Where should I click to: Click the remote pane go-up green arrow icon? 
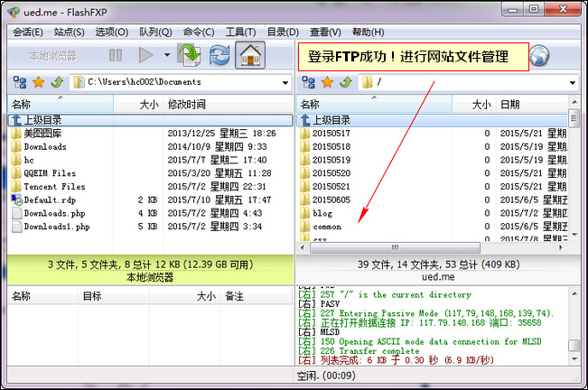coord(346,82)
